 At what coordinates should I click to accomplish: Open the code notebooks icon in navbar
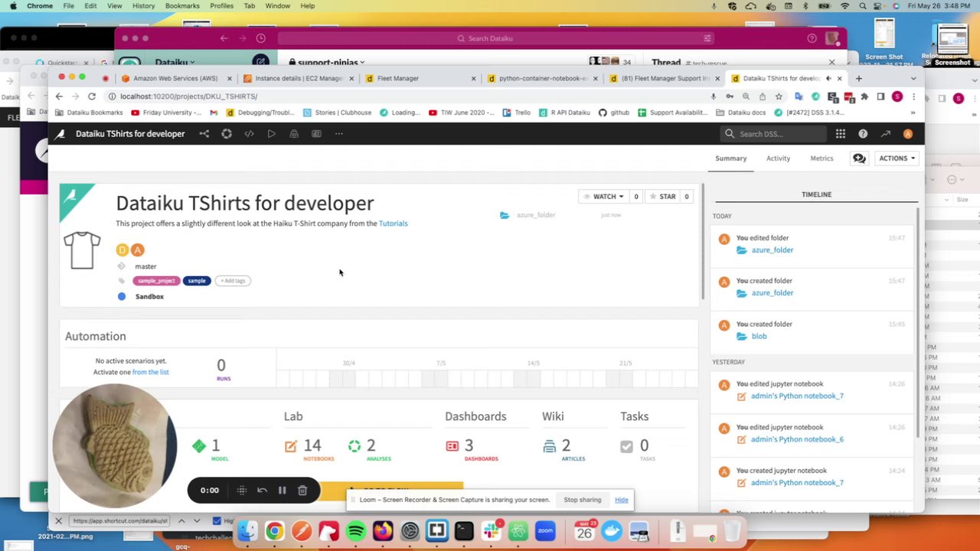249,134
